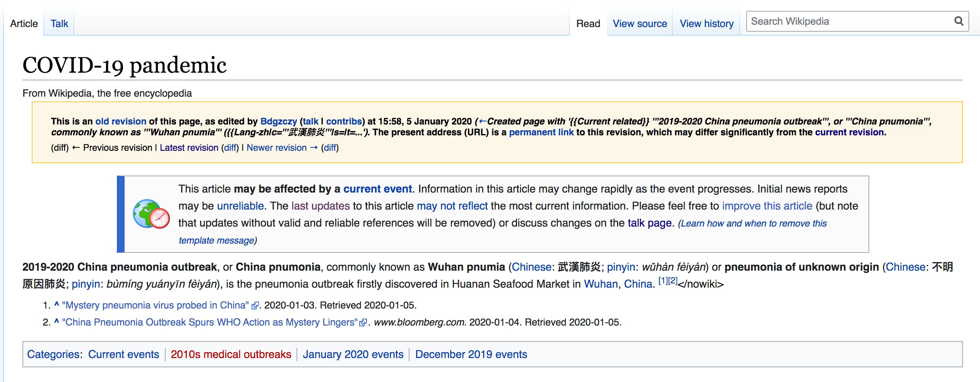Click the search magnifier icon
The image size is (980, 382).
tap(959, 21)
